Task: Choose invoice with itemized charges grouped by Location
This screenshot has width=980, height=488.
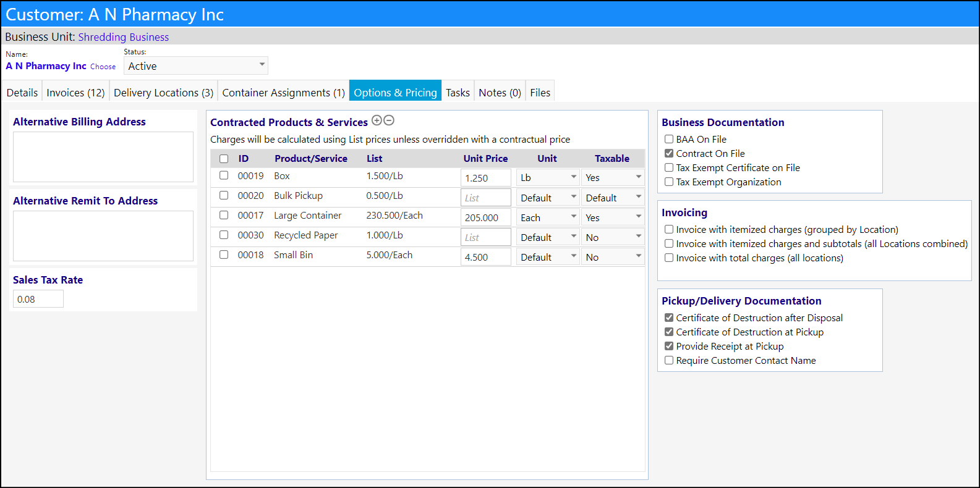Action: click(x=669, y=229)
